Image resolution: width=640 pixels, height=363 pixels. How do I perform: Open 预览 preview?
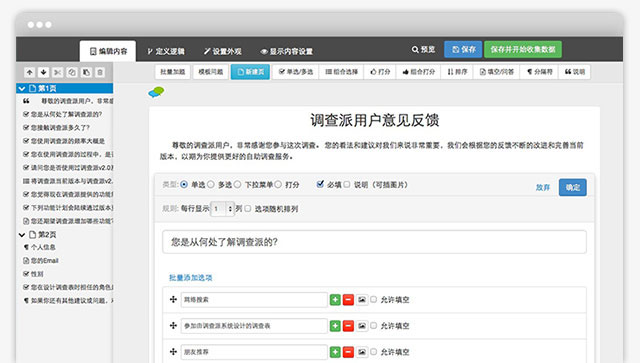[423, 49]
